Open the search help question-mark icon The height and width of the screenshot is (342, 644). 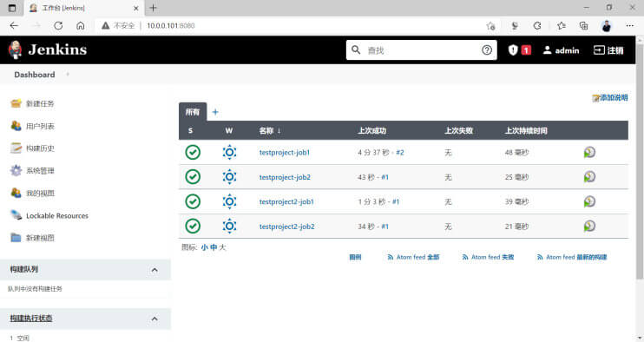(x=487, y=50)
